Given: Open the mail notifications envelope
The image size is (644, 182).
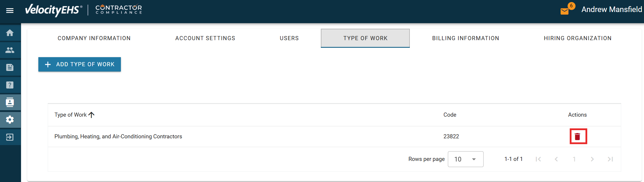Looking at the screenshot, I should 564,11.
